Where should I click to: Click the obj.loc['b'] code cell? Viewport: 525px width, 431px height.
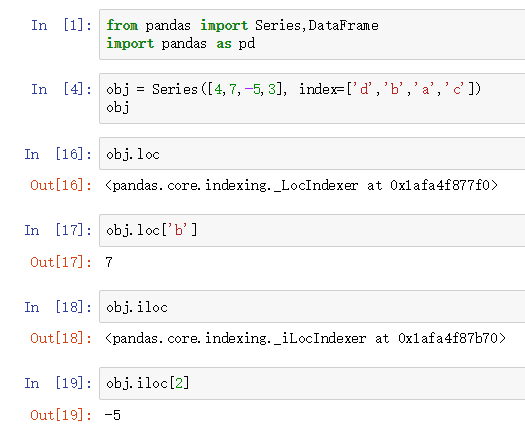pos(312,230)
